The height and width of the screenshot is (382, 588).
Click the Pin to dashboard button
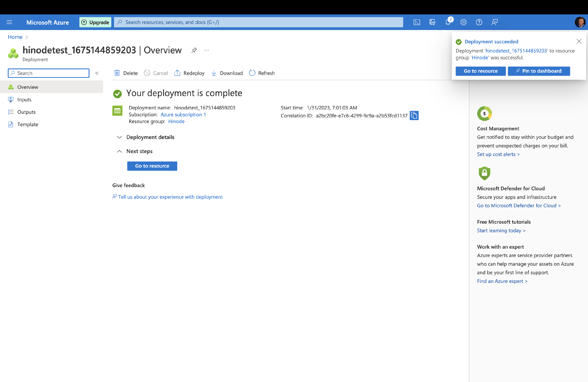pyautogui.click(x=539, y=71)
